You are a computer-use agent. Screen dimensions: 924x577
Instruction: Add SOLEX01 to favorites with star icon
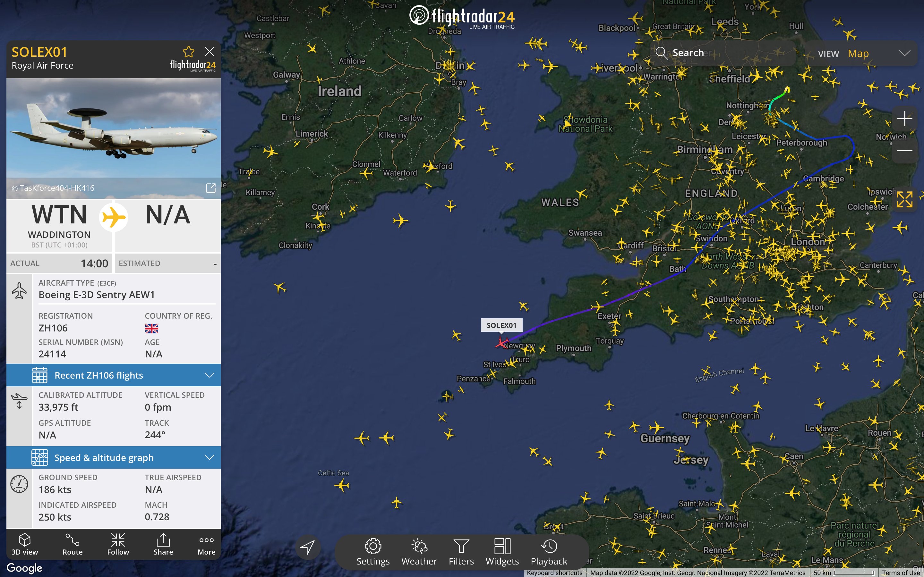coord(189,52)
